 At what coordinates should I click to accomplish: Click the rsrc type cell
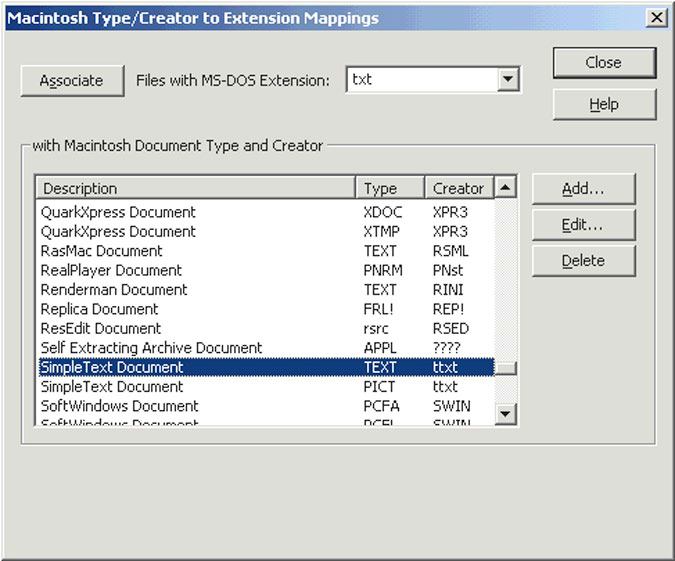click(375, 329)
